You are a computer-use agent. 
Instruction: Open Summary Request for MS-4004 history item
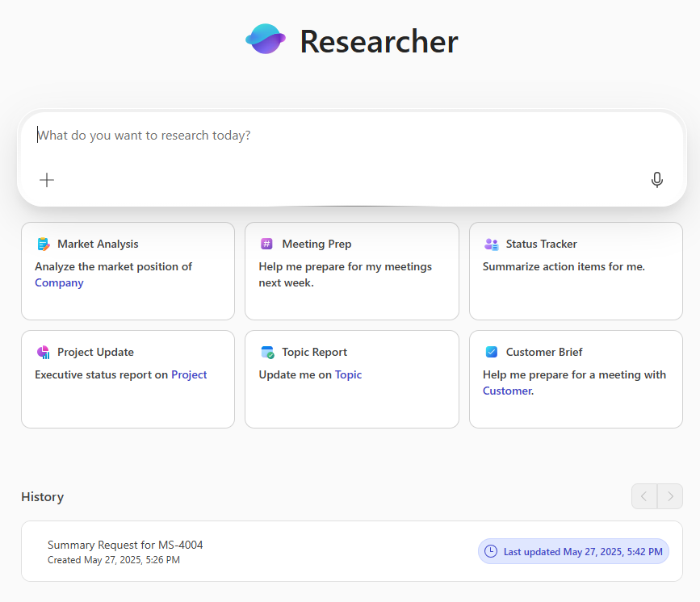(x=125, y=545)
